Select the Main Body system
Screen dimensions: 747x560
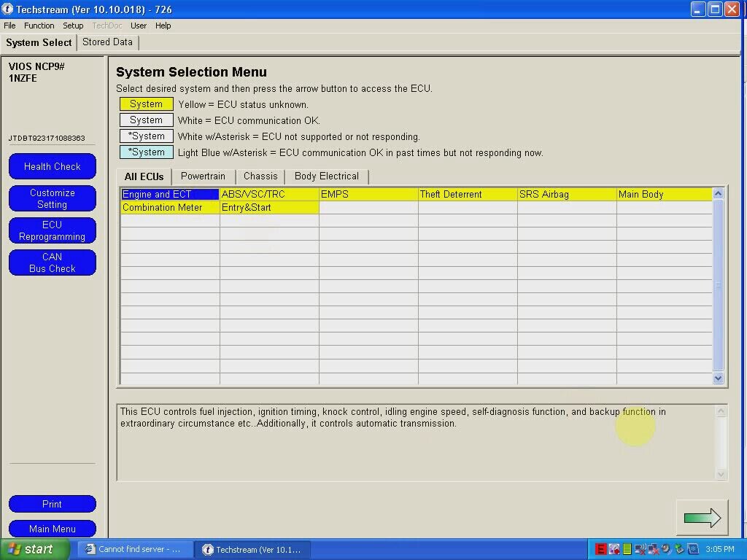[665, 194]
